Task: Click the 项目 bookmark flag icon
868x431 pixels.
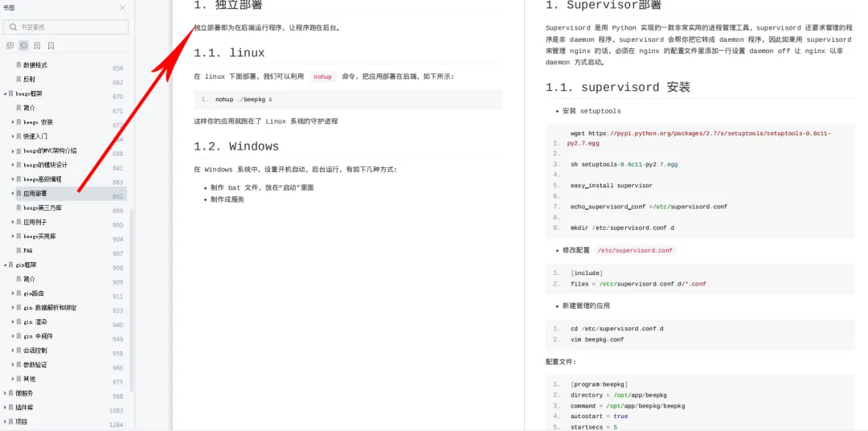Action: click(10, 421)
